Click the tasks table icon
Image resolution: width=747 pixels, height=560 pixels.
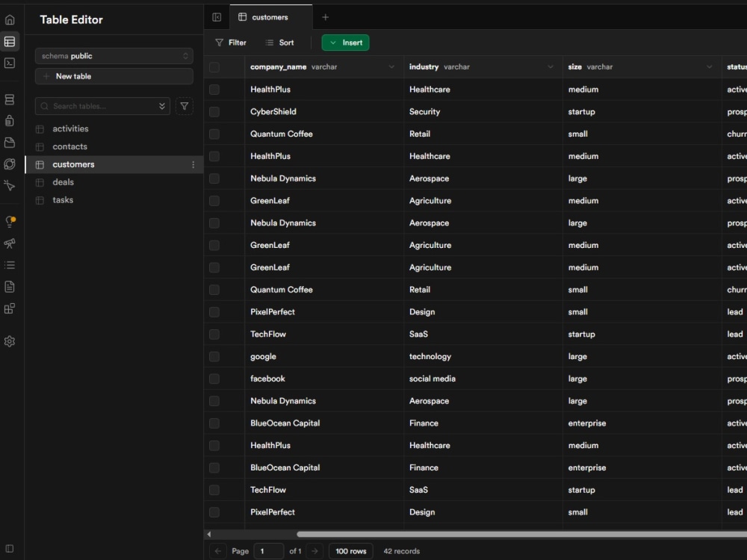pos(40,200)
